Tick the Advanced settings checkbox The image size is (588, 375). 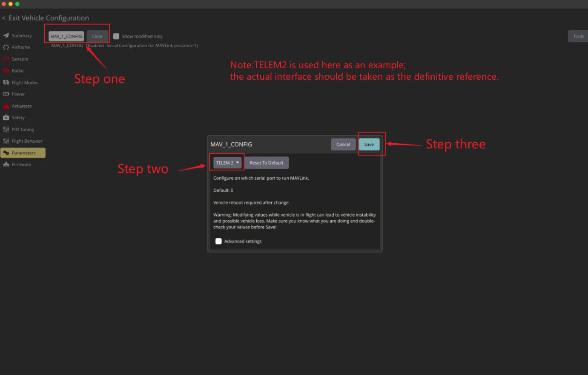(x=218, y=241)
